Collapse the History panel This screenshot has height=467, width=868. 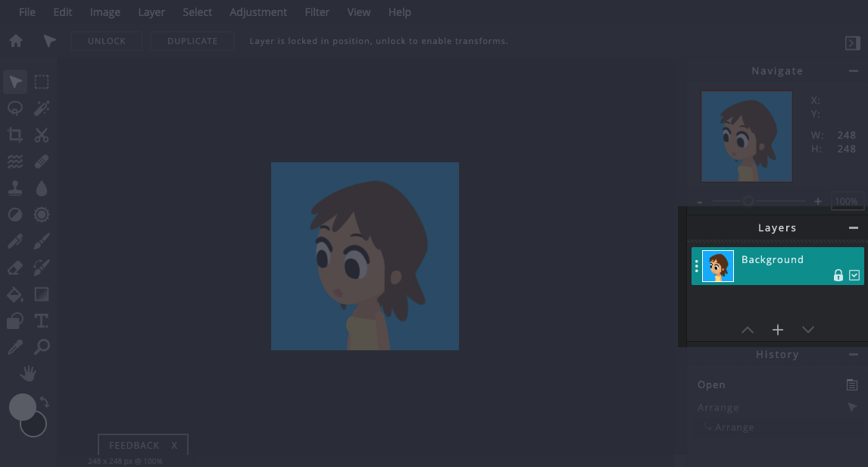(x=853, y=355)
